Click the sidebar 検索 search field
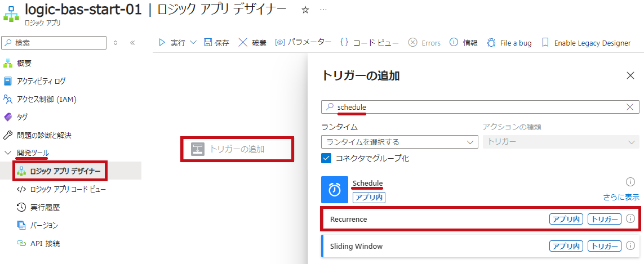 [x=54, y=43]
